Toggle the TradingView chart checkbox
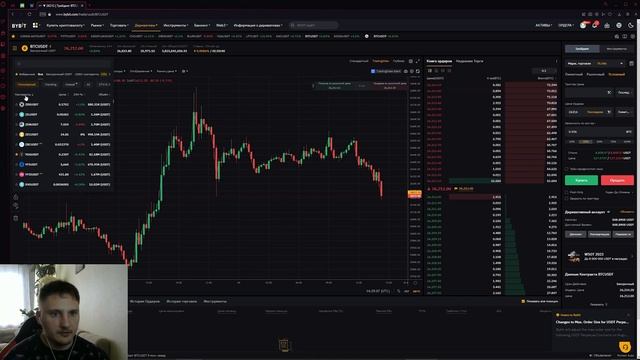Image resolution: width=640 pixels, height=360 pixels. [x=373, y=71]
